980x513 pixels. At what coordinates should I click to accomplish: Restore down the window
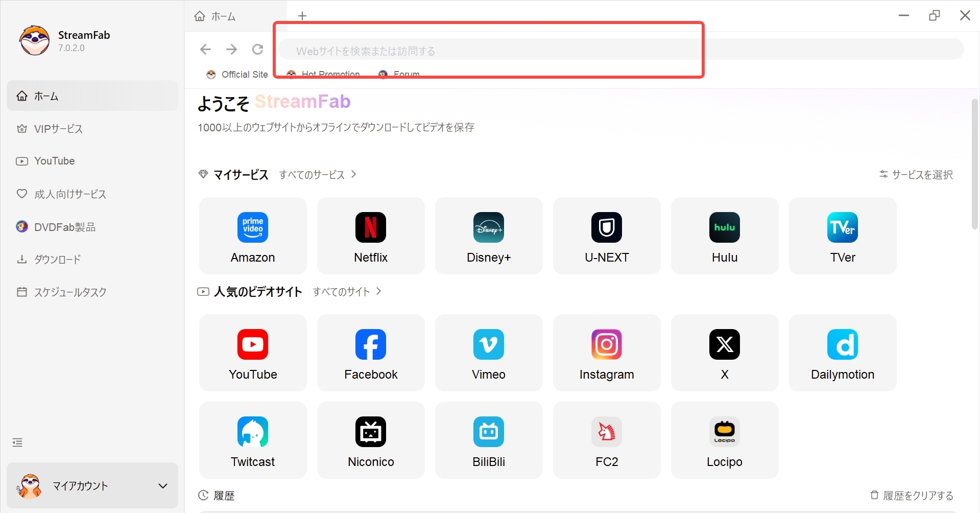pyautogui.click(x=935, y=15)
